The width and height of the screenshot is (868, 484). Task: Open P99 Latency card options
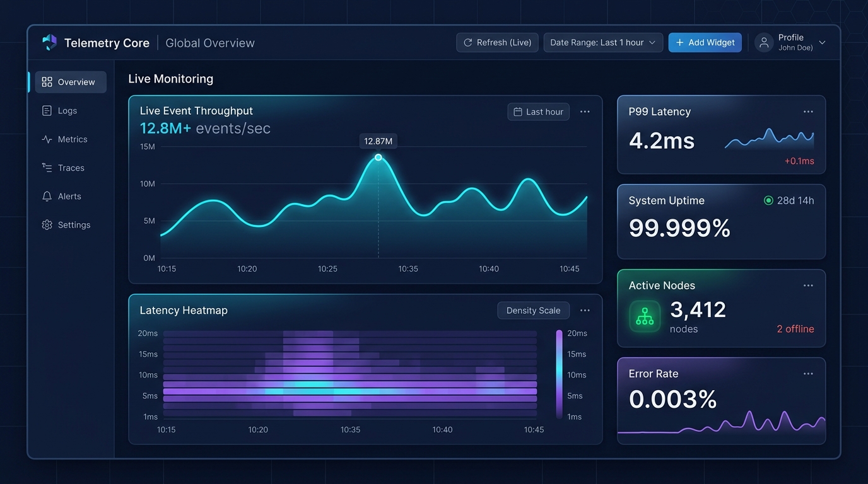pos(808,112)
